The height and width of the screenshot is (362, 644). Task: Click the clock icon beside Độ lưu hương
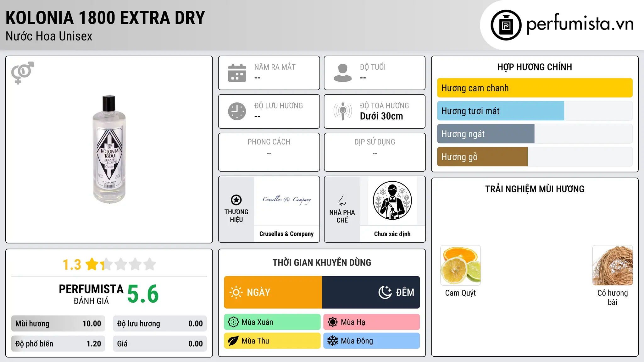point(237,111)
